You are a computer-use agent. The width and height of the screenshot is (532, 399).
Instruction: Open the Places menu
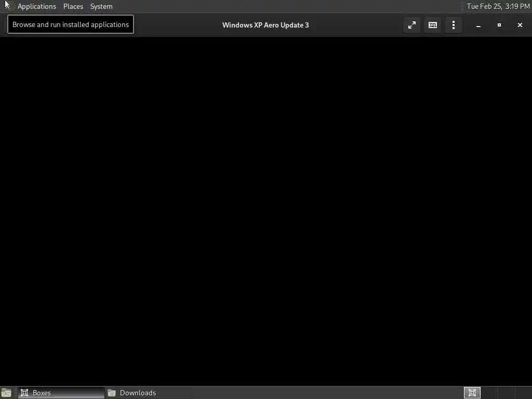click(x=73, y=6)
